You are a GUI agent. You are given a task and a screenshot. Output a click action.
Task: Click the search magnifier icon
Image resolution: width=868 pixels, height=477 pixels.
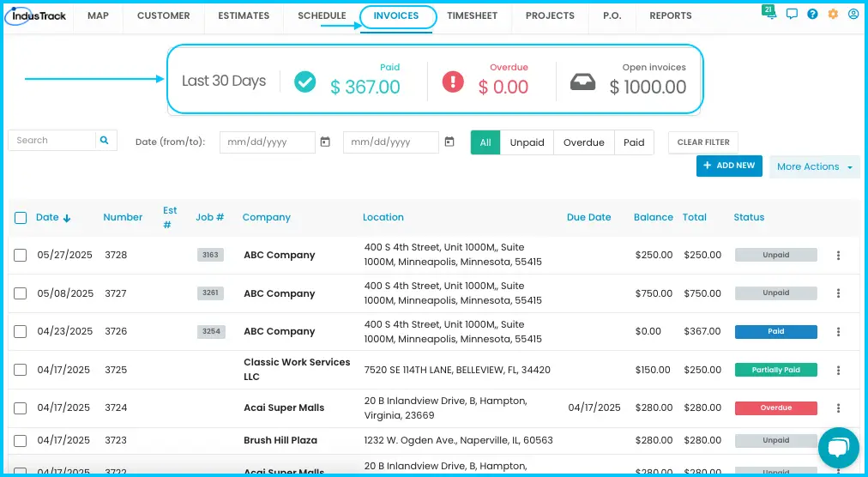[x=104, y=140]
